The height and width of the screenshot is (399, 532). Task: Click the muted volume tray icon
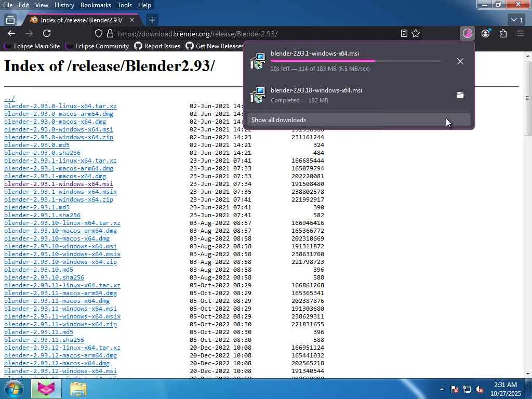point(480,389)
